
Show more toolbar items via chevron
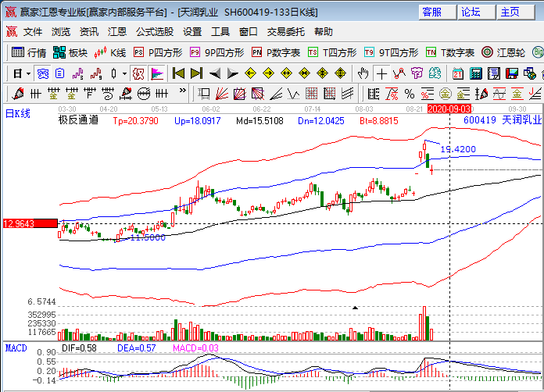(182, 91)
